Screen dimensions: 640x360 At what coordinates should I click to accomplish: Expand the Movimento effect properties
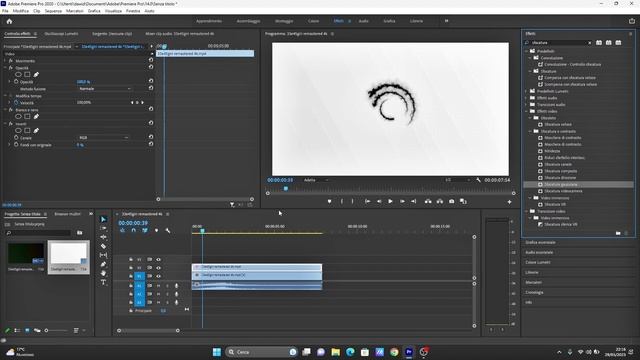(x=5, y=61)
